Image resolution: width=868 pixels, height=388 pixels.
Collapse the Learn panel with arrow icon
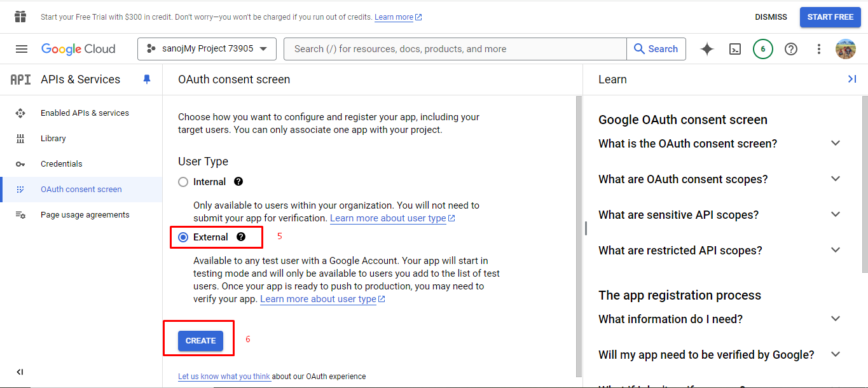(x=852, y=79)
